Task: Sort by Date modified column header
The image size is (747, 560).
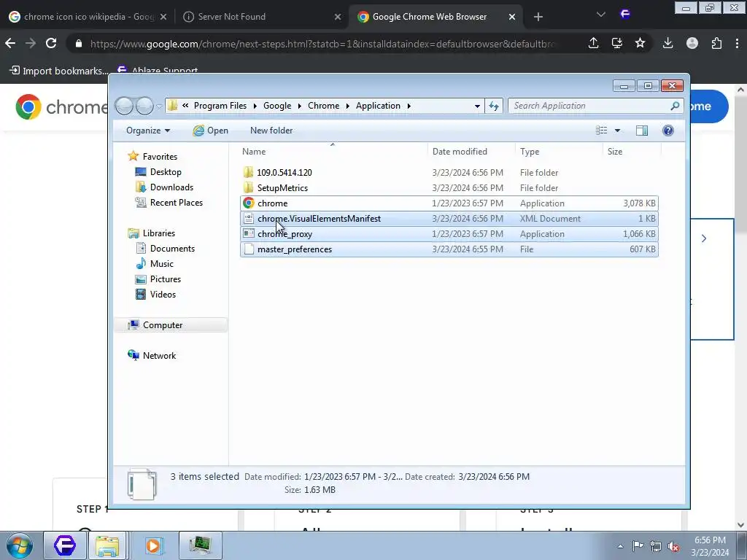Action: [x=471, y=152]
